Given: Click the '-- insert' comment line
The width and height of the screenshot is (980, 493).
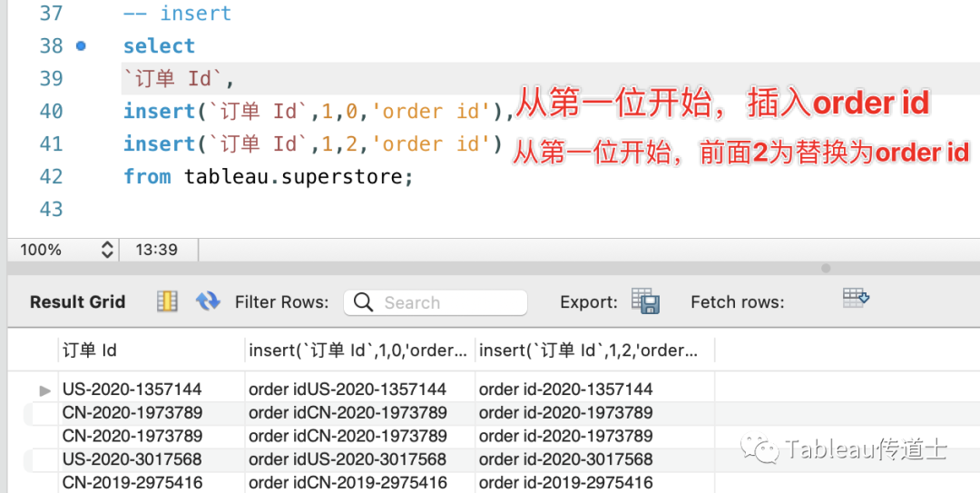Looking at the screenshot, I should click(x=178, y=13).
